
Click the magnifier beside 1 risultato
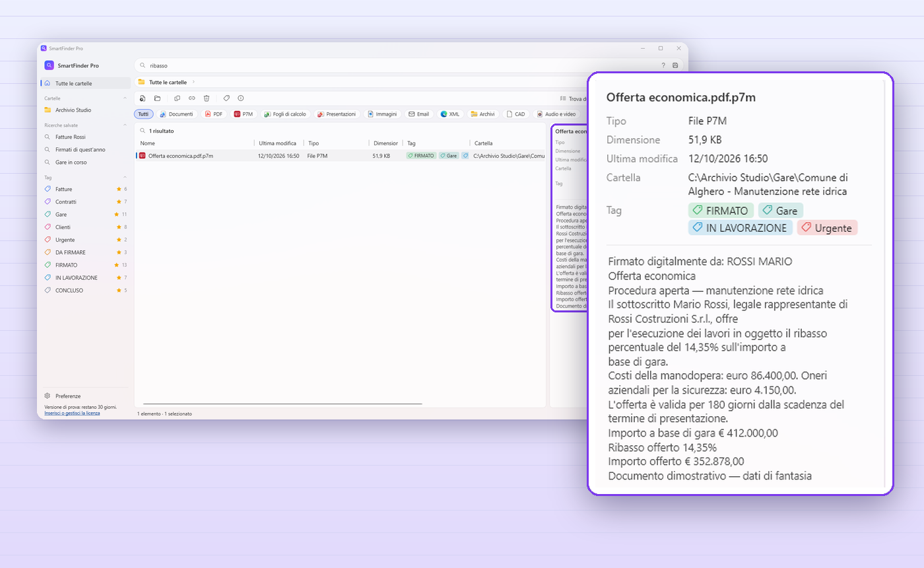[x=143, y=131]
